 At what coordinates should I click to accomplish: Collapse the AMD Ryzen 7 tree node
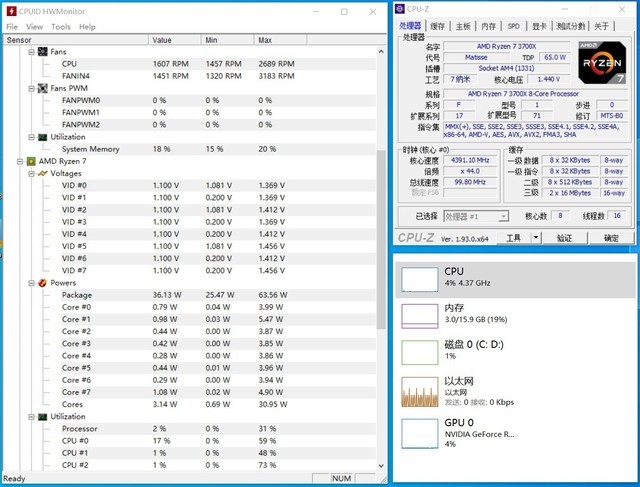pyautogui.click(x=20, y=162)
